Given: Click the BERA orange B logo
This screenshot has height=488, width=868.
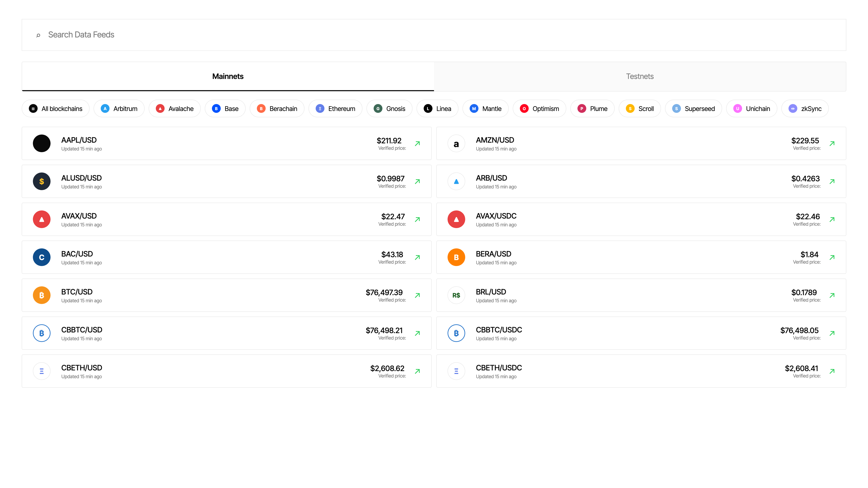Looking at the screenshot, I should coord(456,257).
